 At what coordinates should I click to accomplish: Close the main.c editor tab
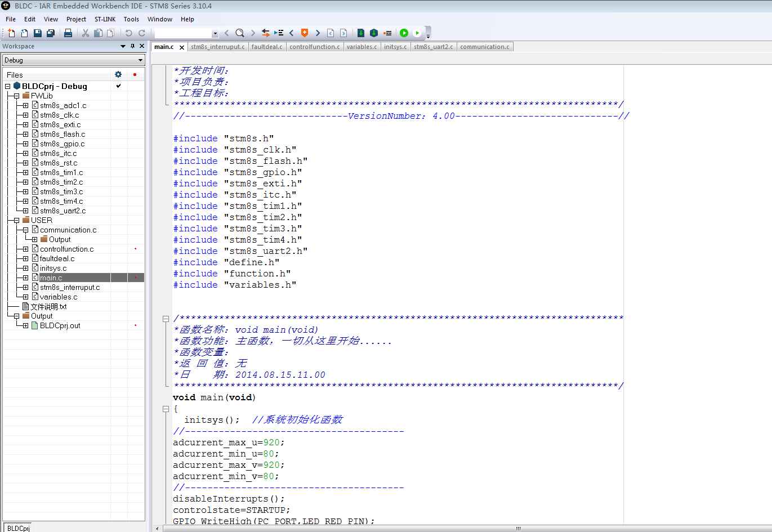click(182, 47)
